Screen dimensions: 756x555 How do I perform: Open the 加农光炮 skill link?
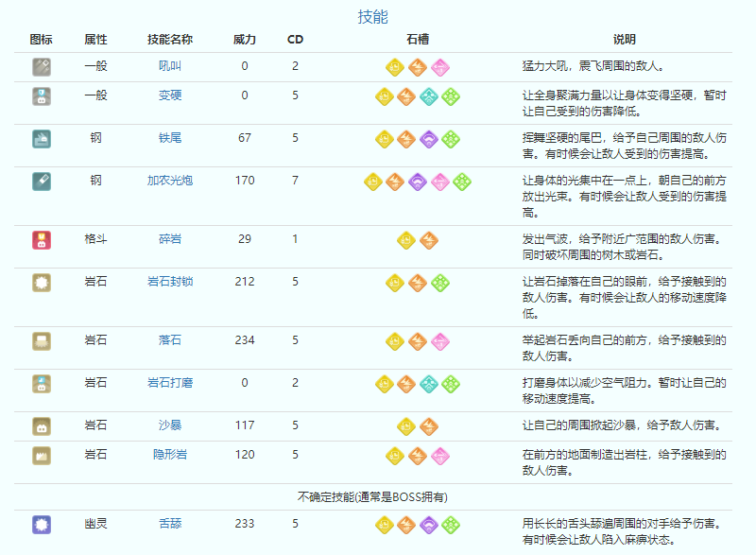[x=170, y=180]
